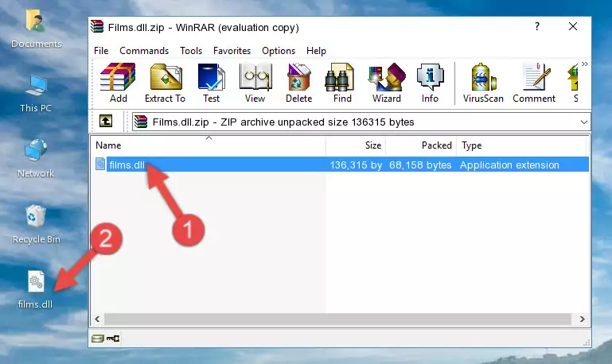Click the films.dll file icon in list

(100, 164)
